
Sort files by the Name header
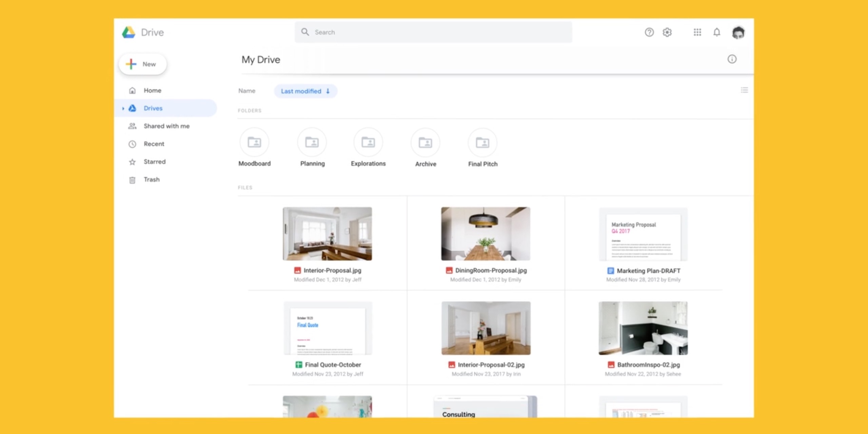click(246, 91)
